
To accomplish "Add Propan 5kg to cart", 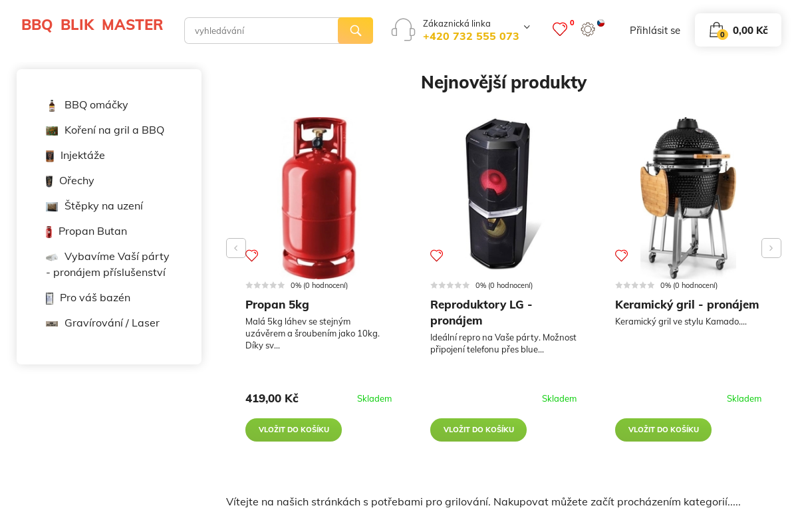I will click(x=293, y=430).
